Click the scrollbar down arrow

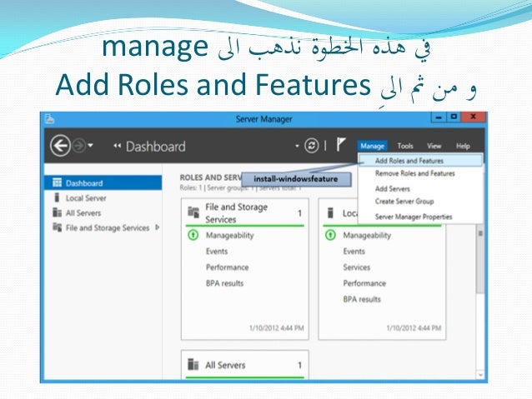(x=480, y=375)
